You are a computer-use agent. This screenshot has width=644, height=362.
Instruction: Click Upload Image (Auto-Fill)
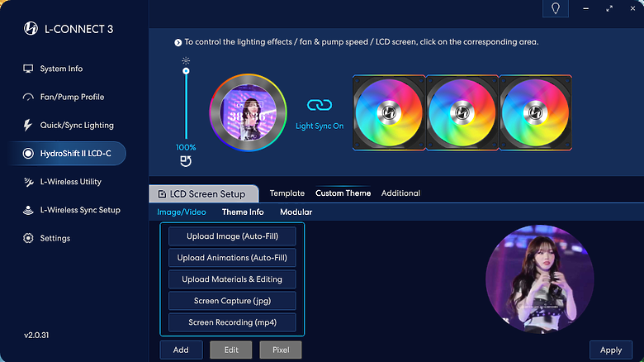[232, 236]
